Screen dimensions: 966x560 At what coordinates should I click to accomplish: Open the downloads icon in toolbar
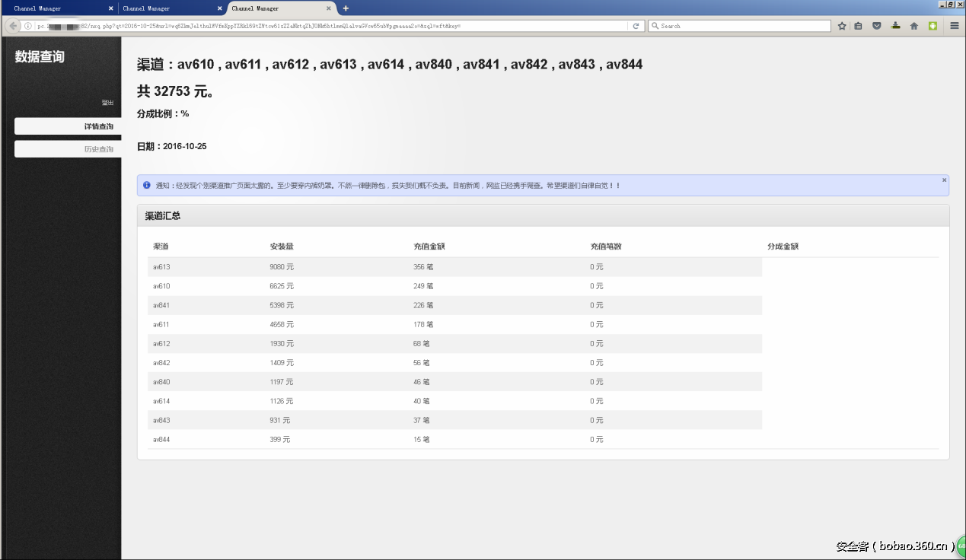click(x=895, y=26)
